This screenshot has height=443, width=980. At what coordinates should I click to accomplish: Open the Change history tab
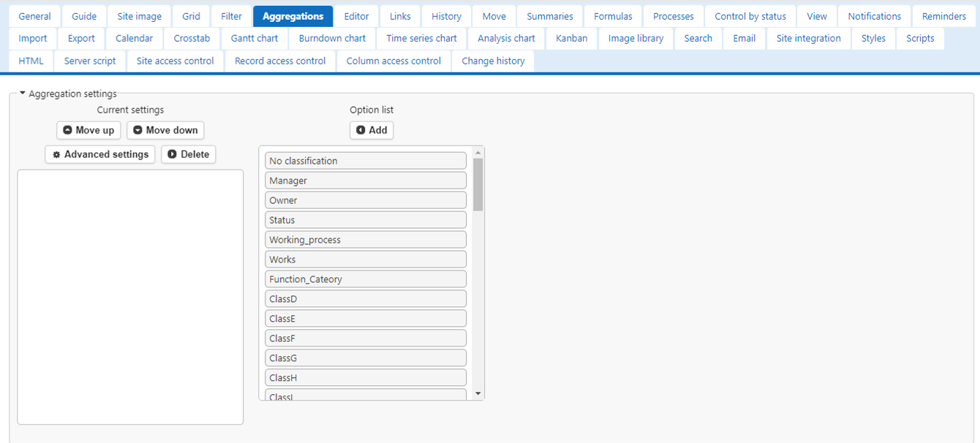click(x=494, y=61)
